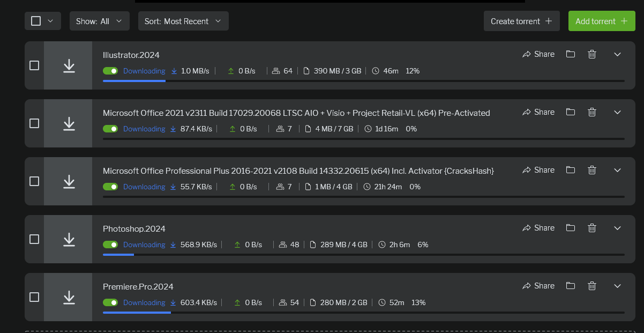Pause Illustrator.2024 with its toggle switch

click(x=110, y=71)
